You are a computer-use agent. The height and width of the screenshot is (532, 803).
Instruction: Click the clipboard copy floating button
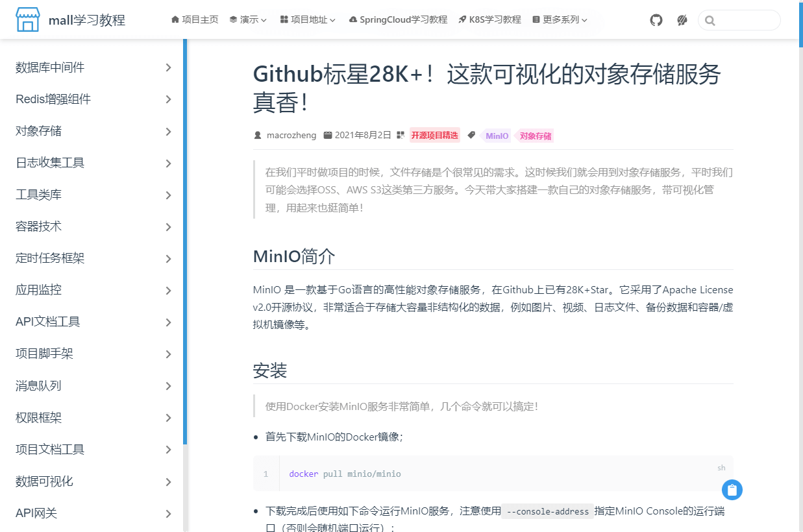tap(732, 490)
